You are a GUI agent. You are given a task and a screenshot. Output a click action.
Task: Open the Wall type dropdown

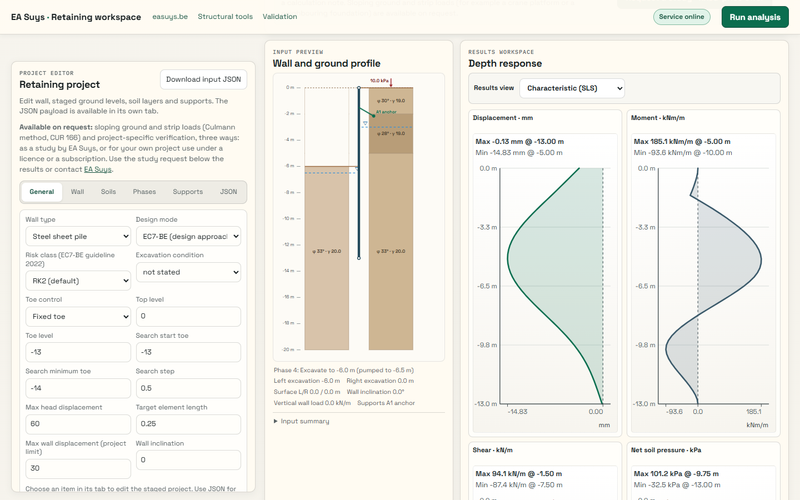pos(78,236)
